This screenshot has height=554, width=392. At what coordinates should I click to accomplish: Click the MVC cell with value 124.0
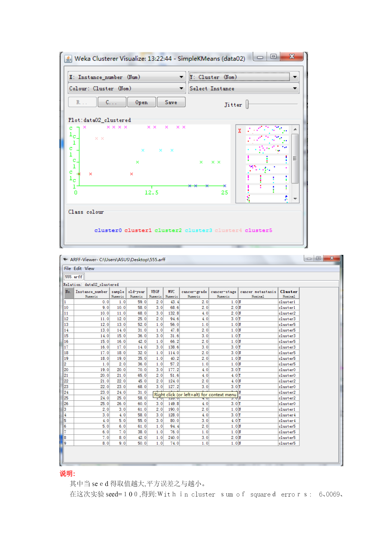[172, 381]
